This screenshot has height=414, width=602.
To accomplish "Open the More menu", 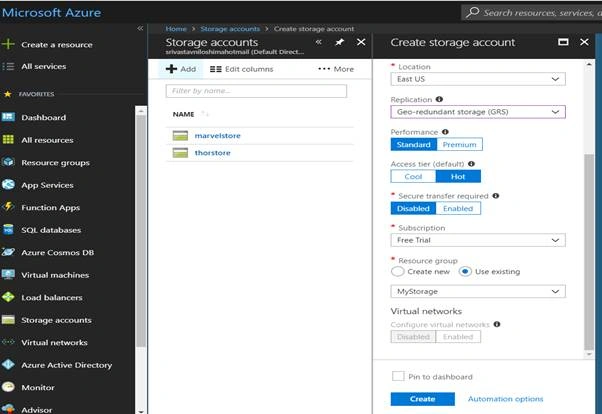I will tap(336, 69).
